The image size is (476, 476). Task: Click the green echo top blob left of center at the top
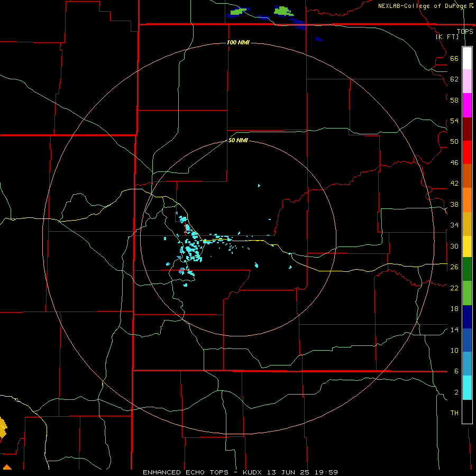click(x=238, y=12)
